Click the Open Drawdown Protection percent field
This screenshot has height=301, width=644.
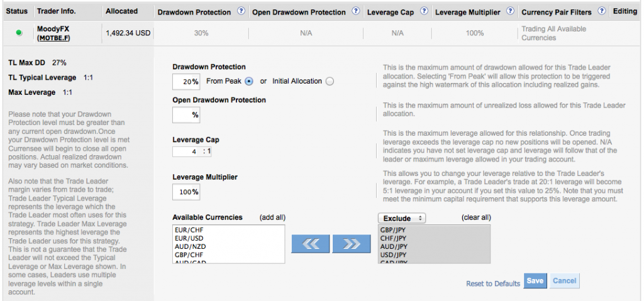[x=186, y=114]
